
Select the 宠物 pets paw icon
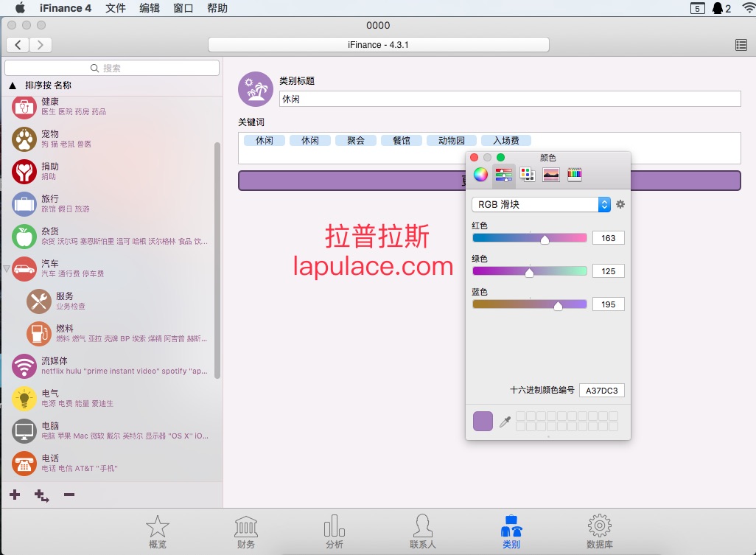(24, 139)
